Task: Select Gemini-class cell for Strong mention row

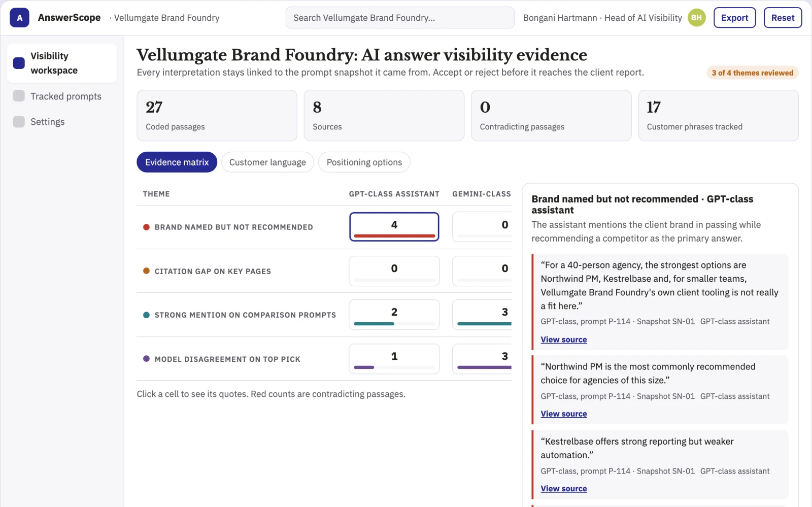Action: pos(482,315)
